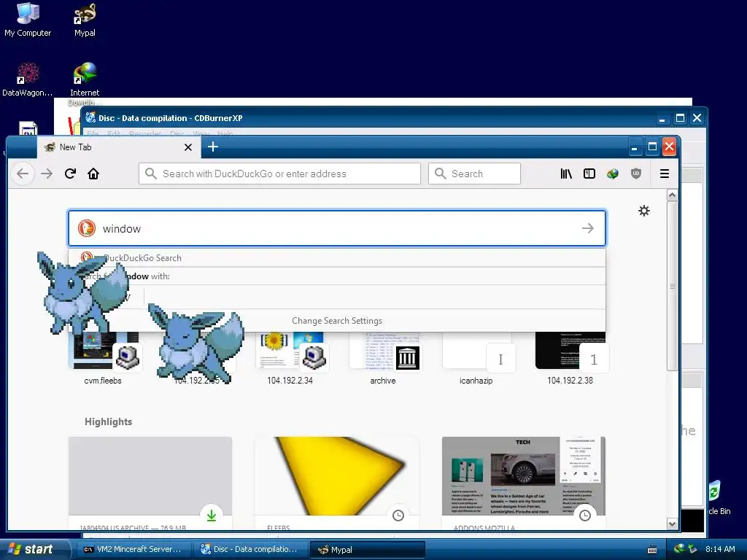Go back using the browser back arrow
747x560 pixels.
23,174
